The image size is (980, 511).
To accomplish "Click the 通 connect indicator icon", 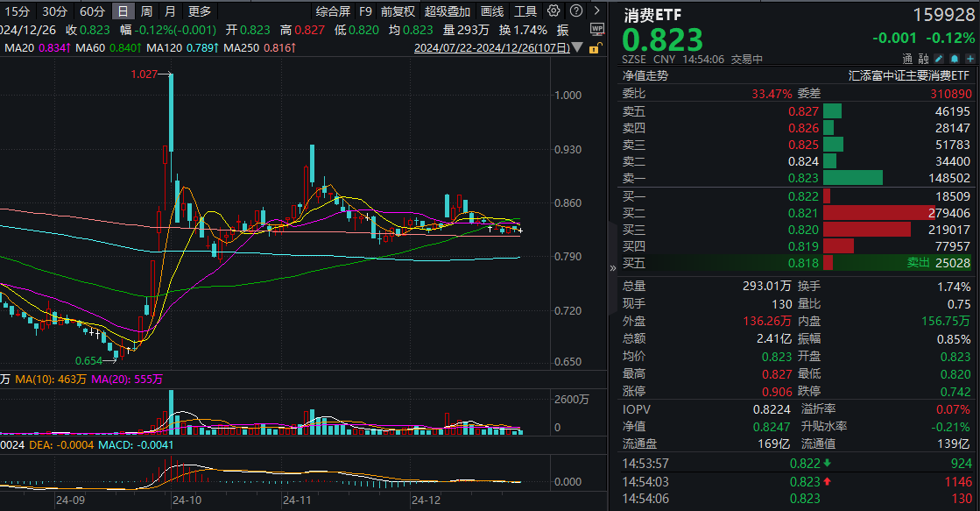I will coord(908,58).
